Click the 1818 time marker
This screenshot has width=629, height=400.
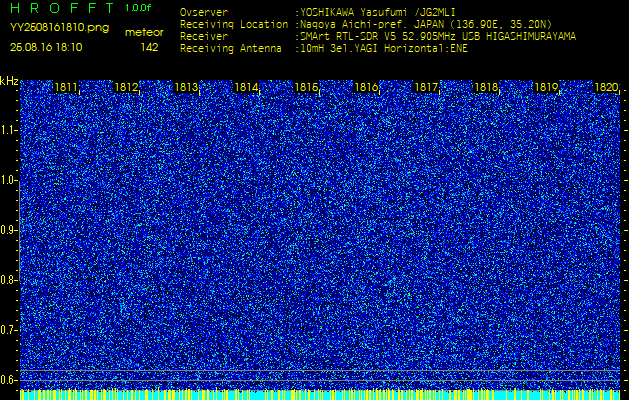[x=486, y=87]
